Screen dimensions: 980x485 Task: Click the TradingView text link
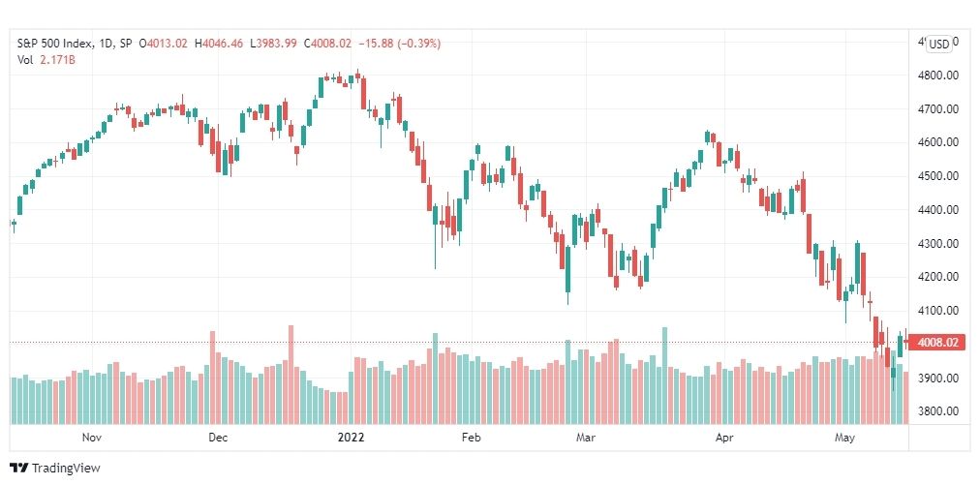66,469
